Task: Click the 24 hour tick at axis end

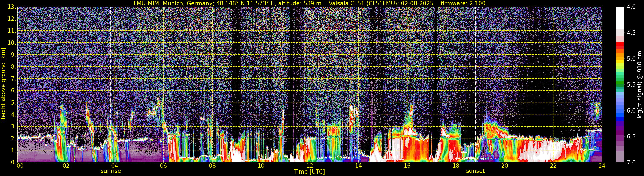Action: point(602,166)
